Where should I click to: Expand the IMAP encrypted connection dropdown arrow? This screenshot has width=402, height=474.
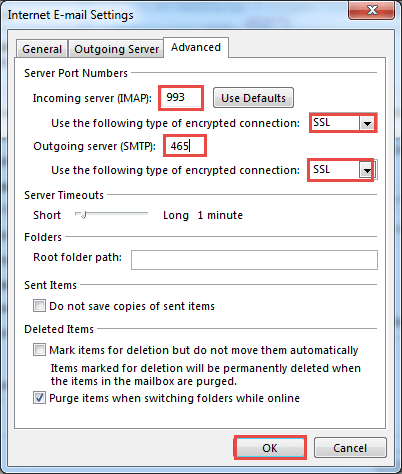(x=367, y=124)
